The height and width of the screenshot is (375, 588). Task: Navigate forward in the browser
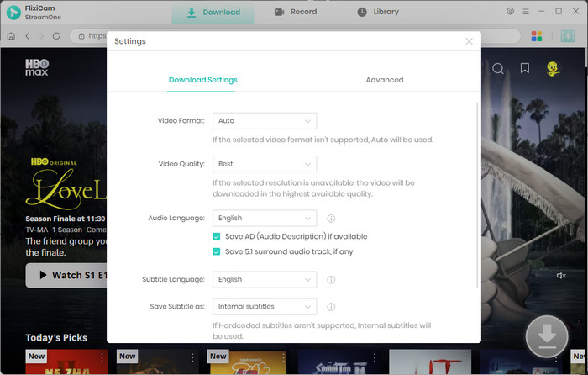(42, 36)
